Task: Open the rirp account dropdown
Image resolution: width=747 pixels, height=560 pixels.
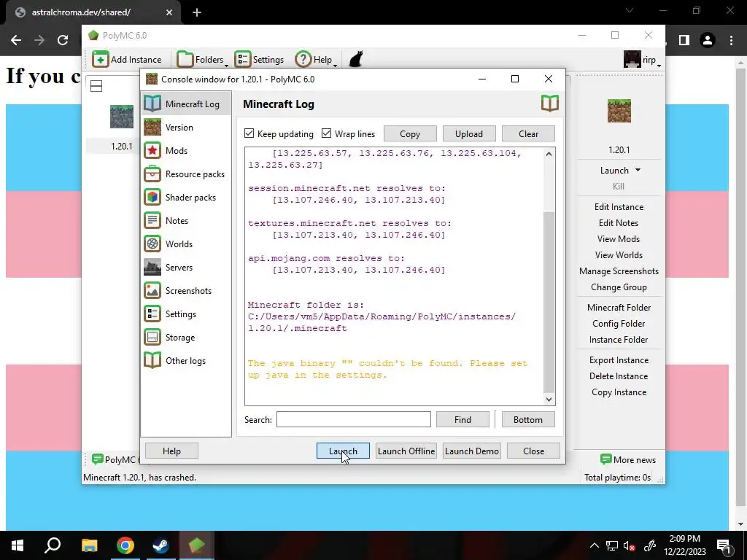Action: (643, 60)
